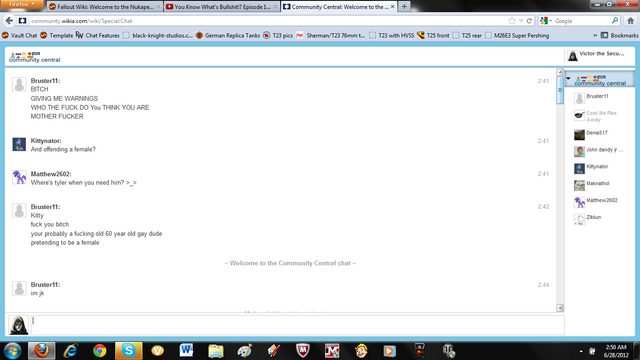Open the Vault Chat bookmark
The image size is (640, 360).
pyautogui.click(x=20, y=36)
